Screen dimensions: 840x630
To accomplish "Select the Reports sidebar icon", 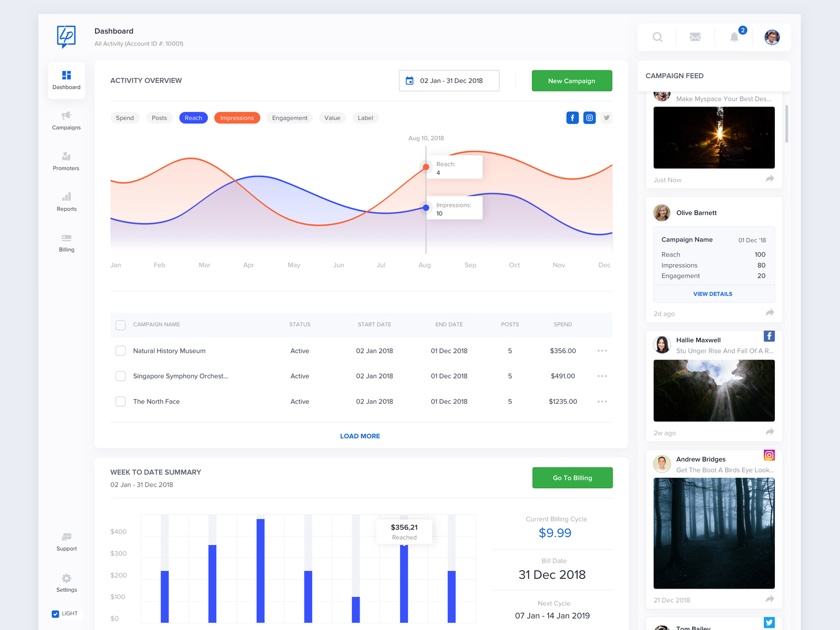I will tap(66, 202).
